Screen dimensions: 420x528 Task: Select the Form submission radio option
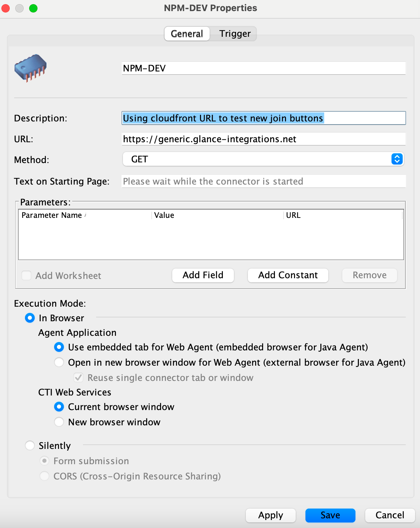click(x=44, y=461)
